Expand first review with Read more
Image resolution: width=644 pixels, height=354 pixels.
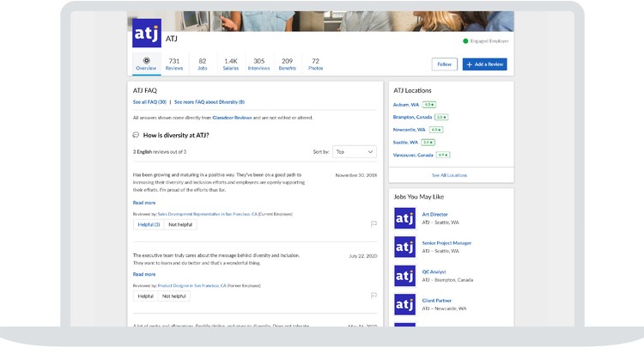pyautogui.click(x=144, y=203)
